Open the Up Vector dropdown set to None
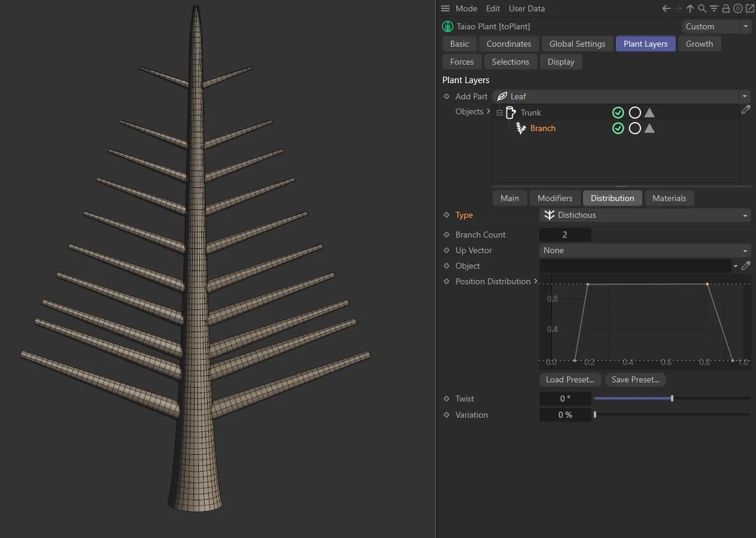 (x=645, y=250)
